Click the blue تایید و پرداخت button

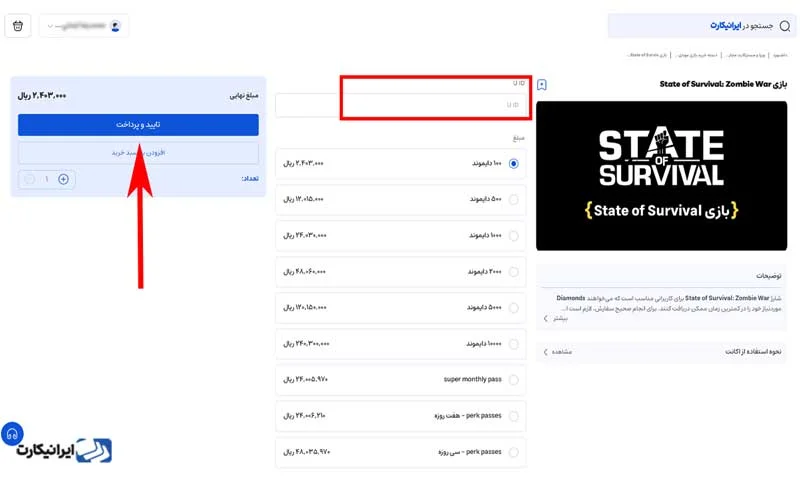pos(138,124)
